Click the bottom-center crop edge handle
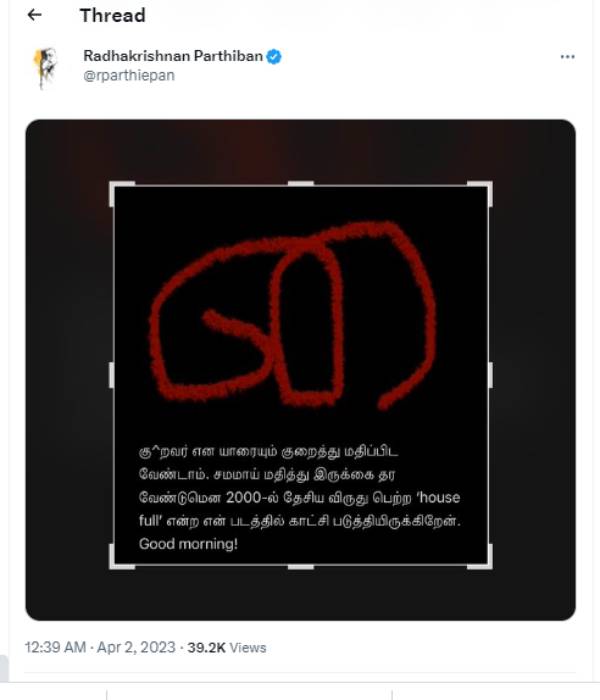The height and width of the screenshot is (700, 600). pos(300,567)
